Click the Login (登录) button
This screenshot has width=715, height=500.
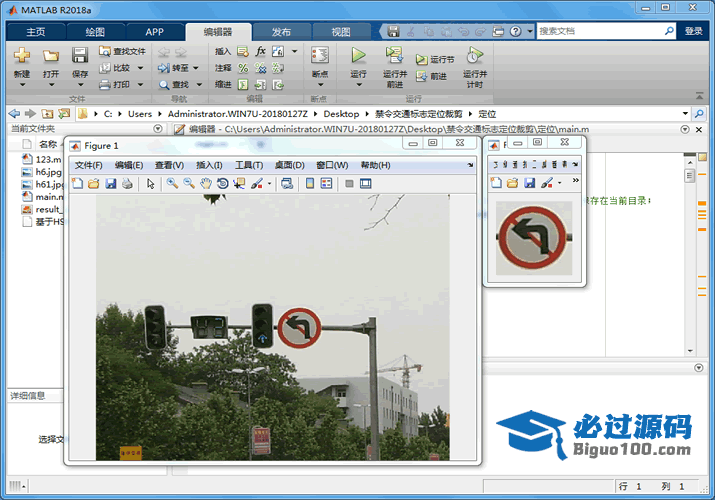(694, 31)
